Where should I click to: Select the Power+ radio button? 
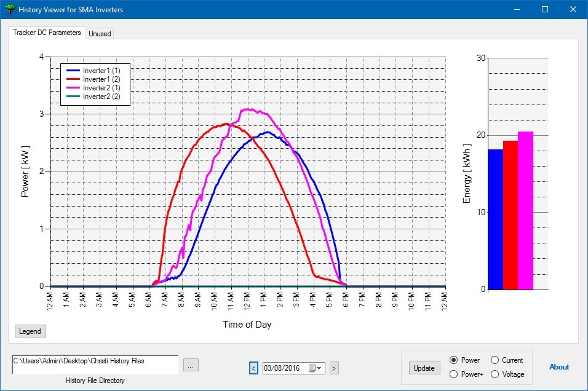[453, 374]
